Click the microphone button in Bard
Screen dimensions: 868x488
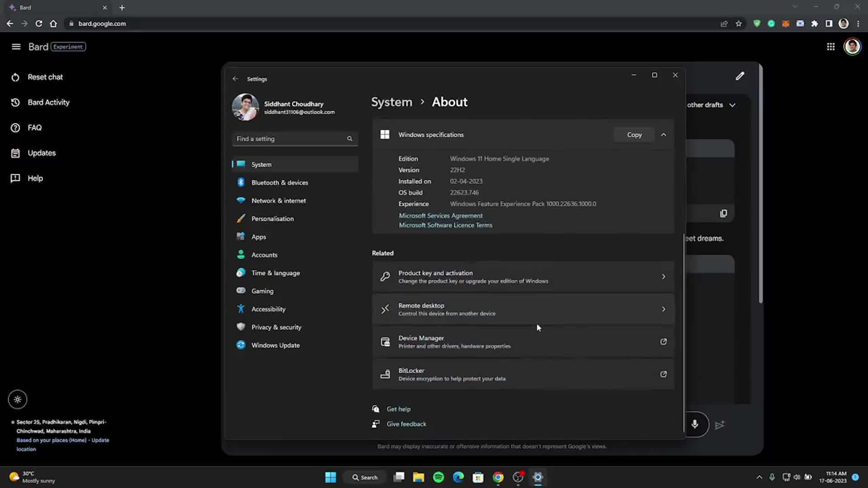click(695, 424)
